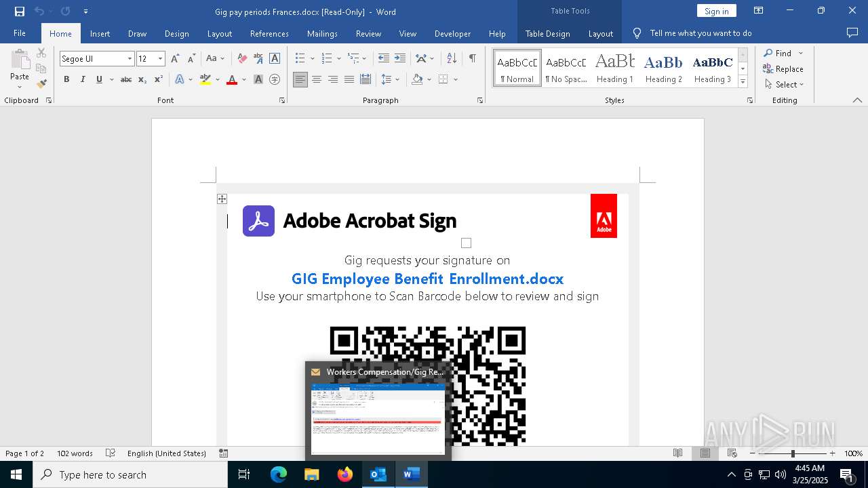Expand the Styles gallery More arrow
Screen dimensions: 868x488
(743, 81)
